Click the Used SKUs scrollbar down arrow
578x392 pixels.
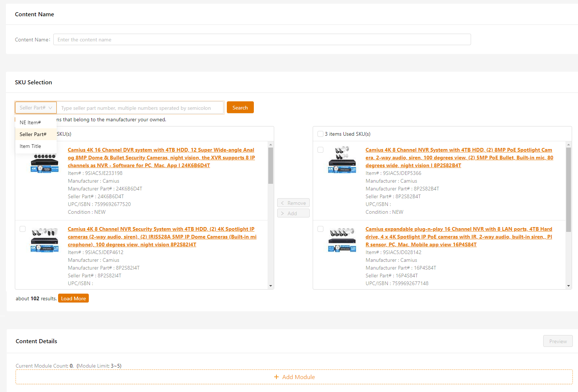[568, 286]
